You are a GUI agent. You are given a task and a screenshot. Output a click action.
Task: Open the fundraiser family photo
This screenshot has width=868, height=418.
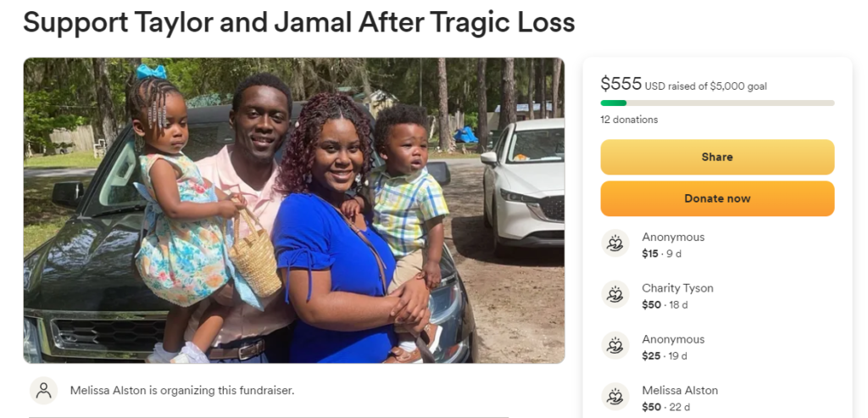[x=294, y=210]
